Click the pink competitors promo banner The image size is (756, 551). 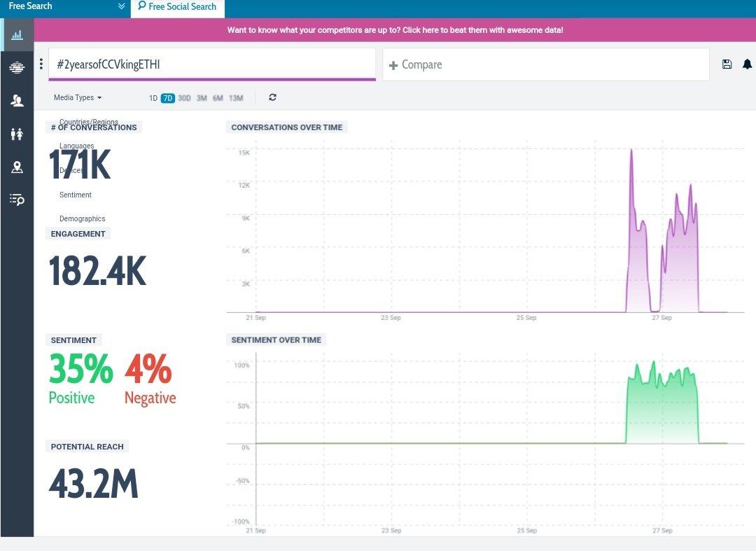tap(395, 30)
